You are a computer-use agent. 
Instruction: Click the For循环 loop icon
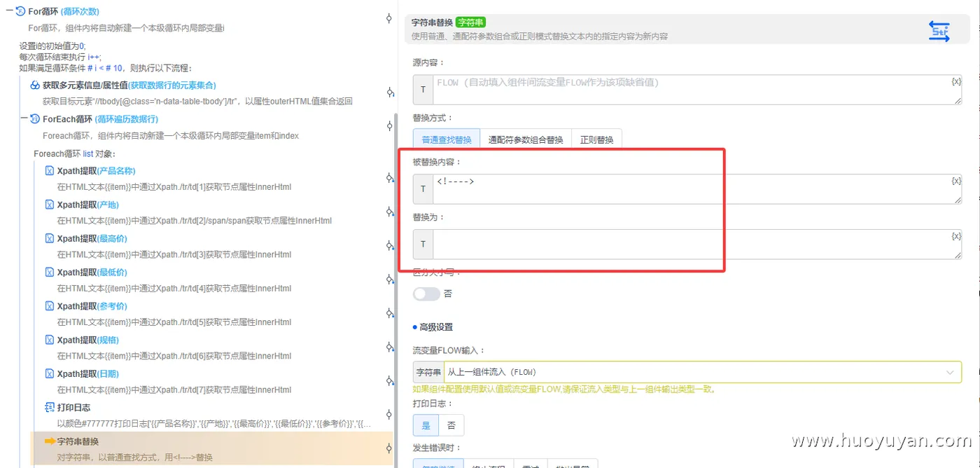pyautogui.click(x=20, y=11)
